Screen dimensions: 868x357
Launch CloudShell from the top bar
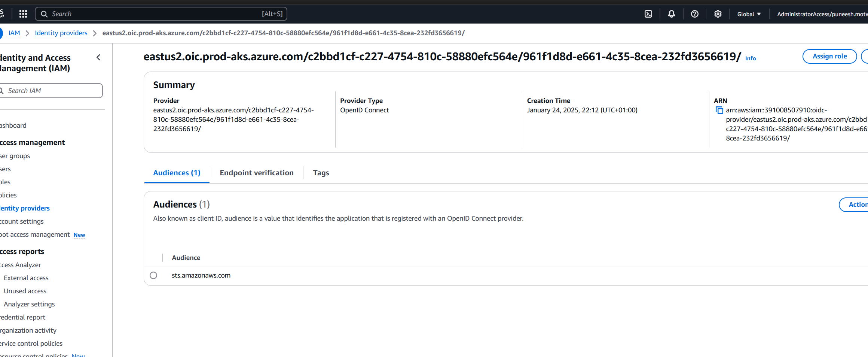(x=648, y=14)
